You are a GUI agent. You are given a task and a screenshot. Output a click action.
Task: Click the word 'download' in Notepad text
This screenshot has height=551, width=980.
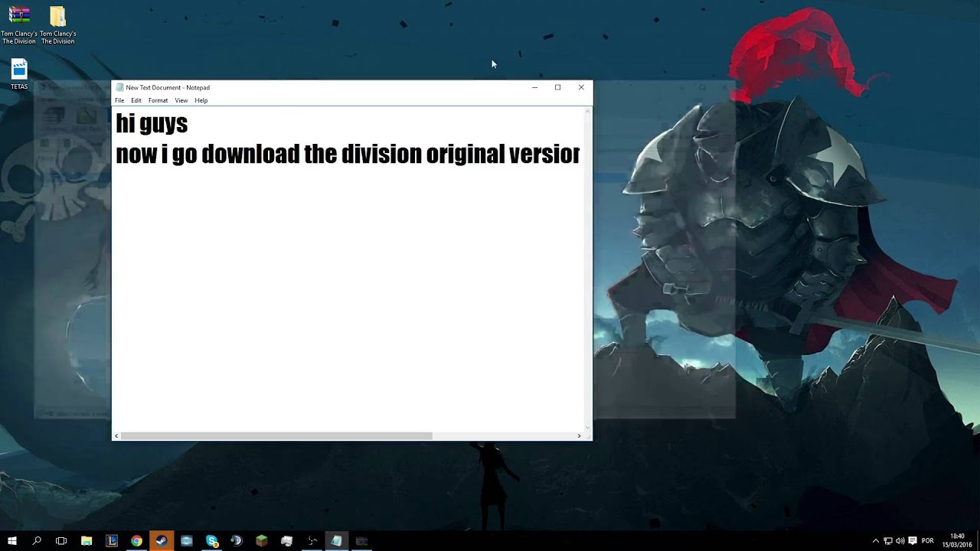click(250, 154)
